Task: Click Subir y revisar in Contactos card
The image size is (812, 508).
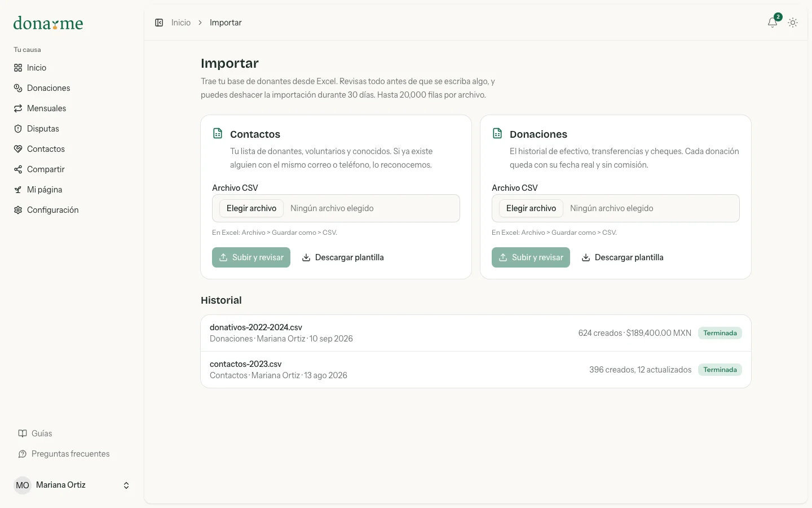Action: tap(251, 257)
